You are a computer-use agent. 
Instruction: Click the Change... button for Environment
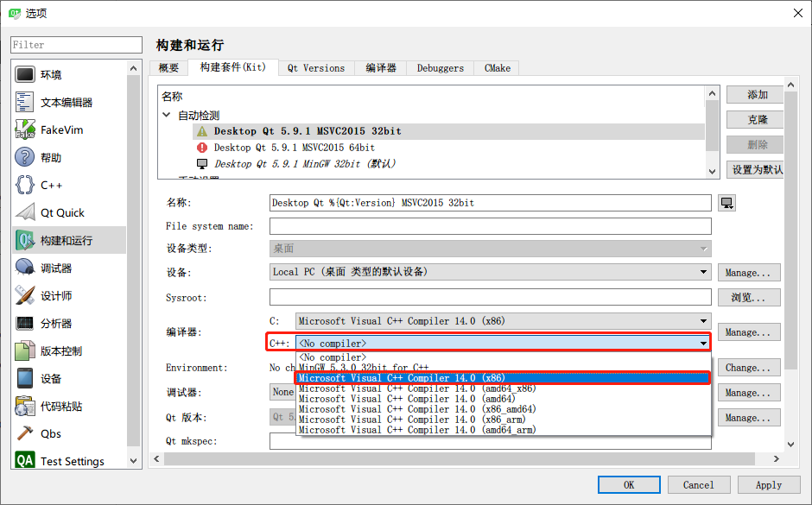tap(749, 368)
